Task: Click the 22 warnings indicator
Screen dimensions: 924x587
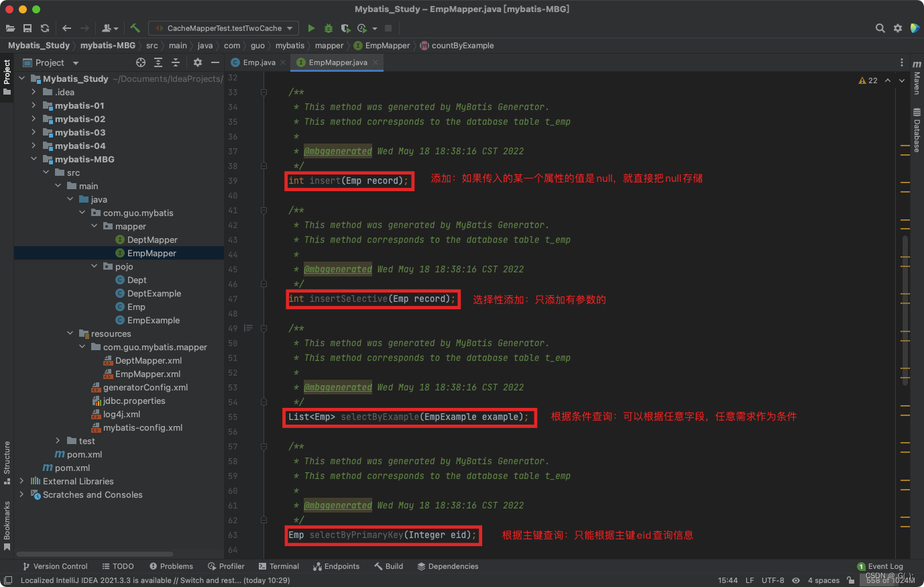Action: pyautogui.click(x=868, y=81)
